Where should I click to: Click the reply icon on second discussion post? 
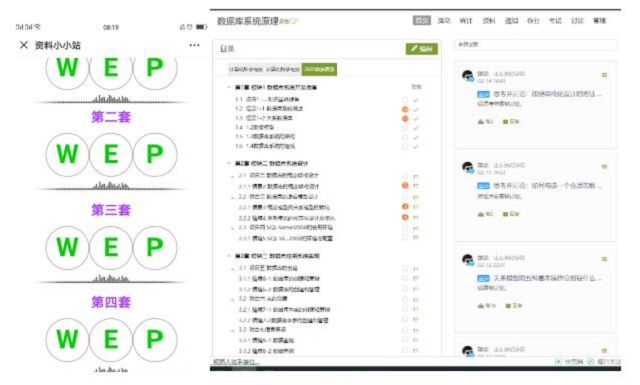click(x=505, y=214)
